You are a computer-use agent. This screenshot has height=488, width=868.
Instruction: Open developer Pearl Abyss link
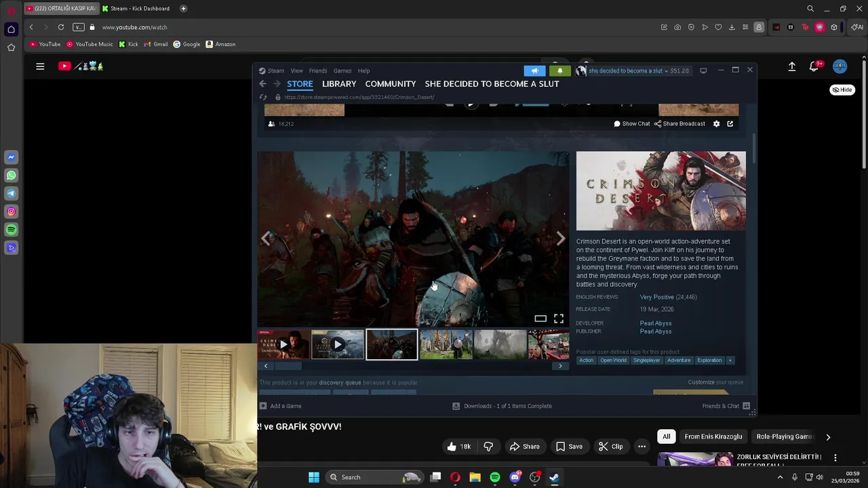coord(656,323)
